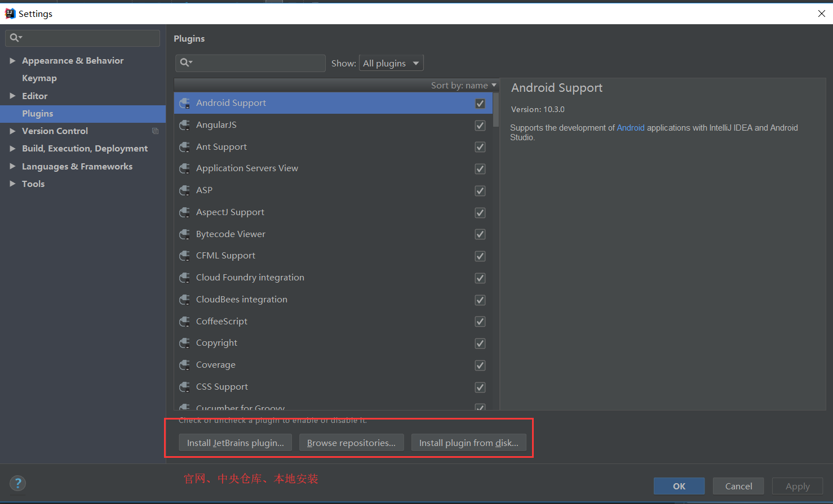Click the copy icon beside Version Control
833x504 pixels.
pyautogui.click(x=155, y=131)
